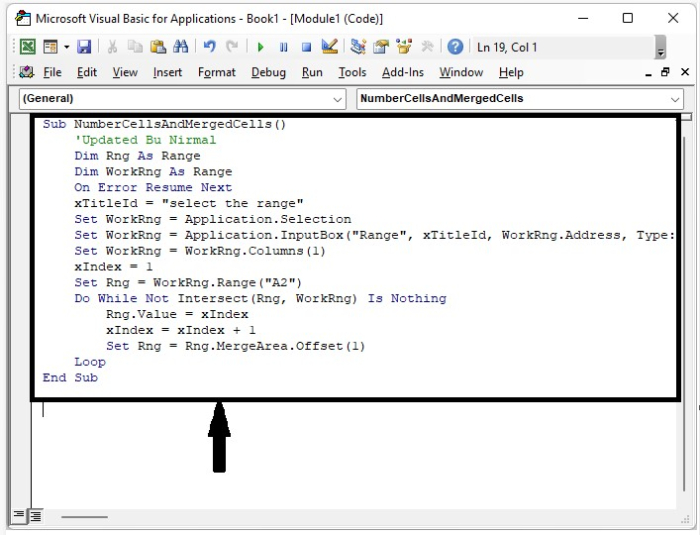Open Find with binoculars icon

(x=180, y=46)
